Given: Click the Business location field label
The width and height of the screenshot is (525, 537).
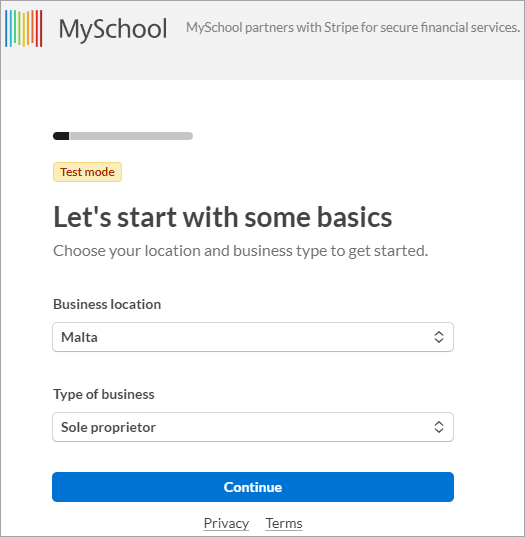Looking at the screenshot, I should tap(107, 304).
